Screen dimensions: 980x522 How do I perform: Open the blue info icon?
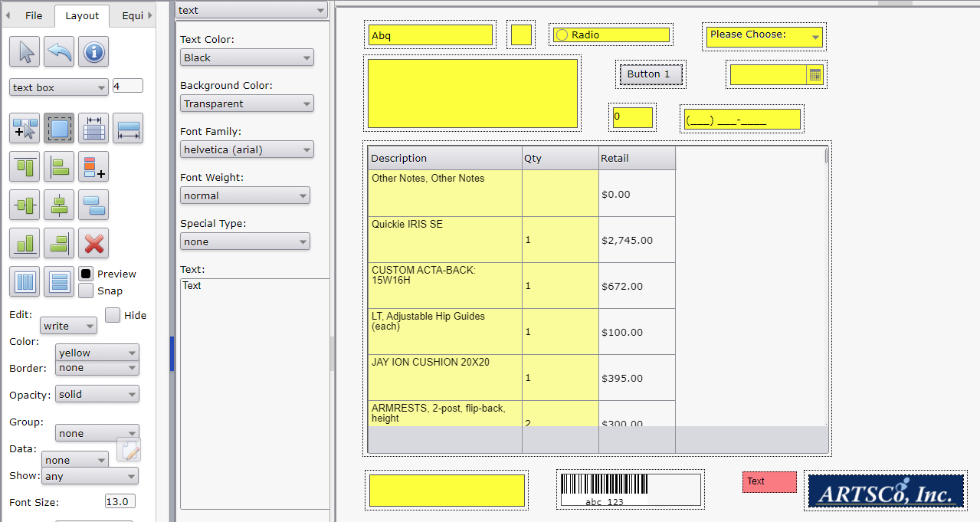click(x=93, y=51)
